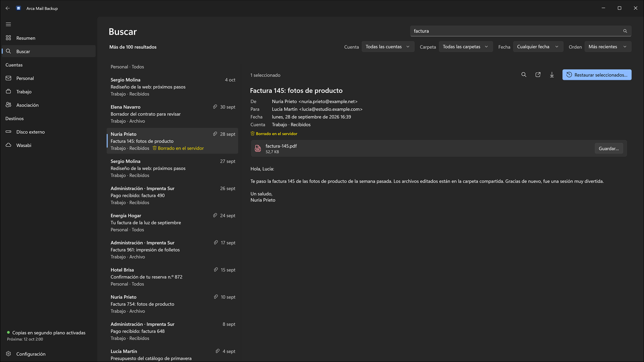
Task: Select Tu factura de la luz message
Action: [172, 223]
